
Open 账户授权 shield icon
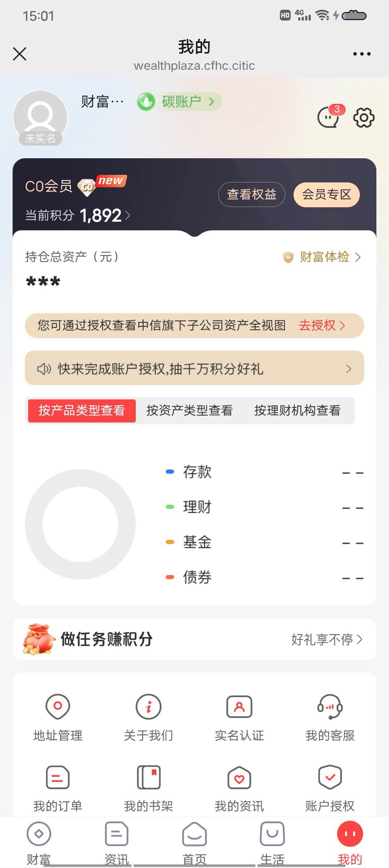pos(330,777)
